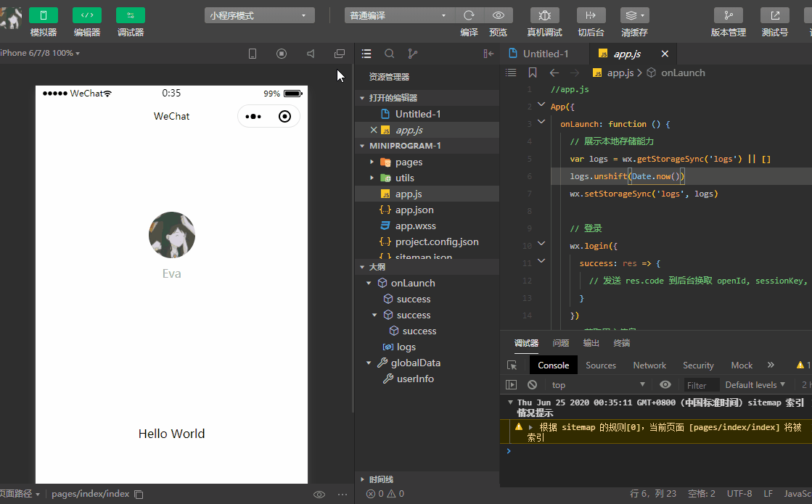The height and width of the screenshot is (504, 812).
Task: Toggle the 编辑器 editor panel button
Action: tap(87, 15)
